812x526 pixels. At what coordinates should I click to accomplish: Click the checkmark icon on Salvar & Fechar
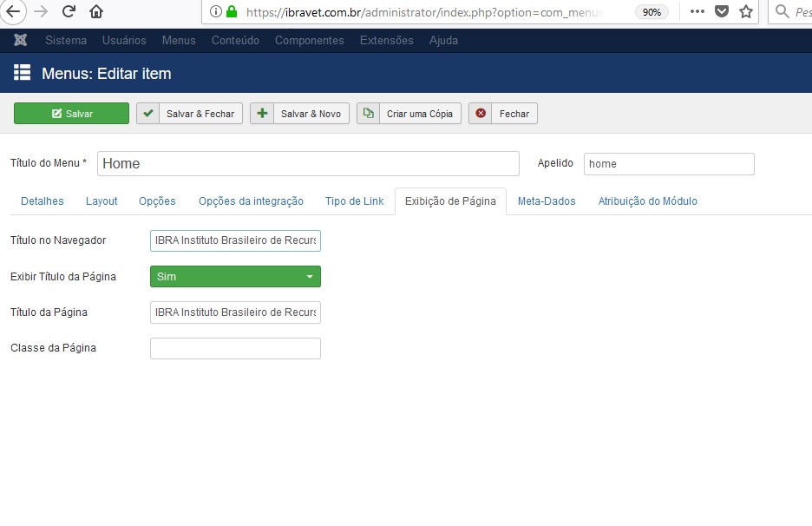[x=147, y=113]
